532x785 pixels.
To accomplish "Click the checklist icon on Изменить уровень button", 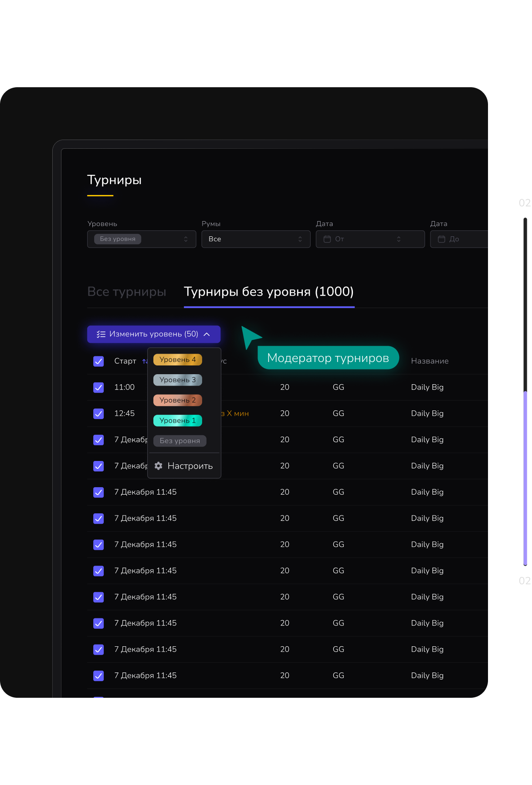I will click(101, 334).
